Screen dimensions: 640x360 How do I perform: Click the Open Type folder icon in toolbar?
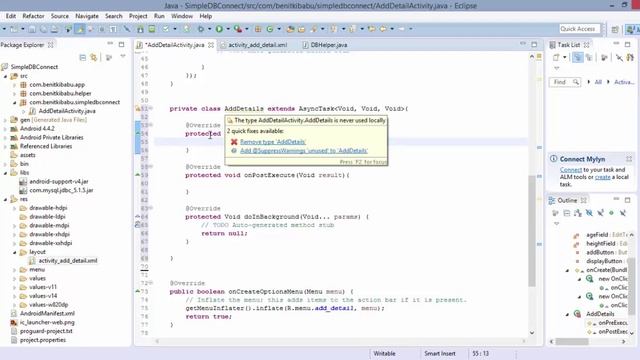(x=290, y=29)
